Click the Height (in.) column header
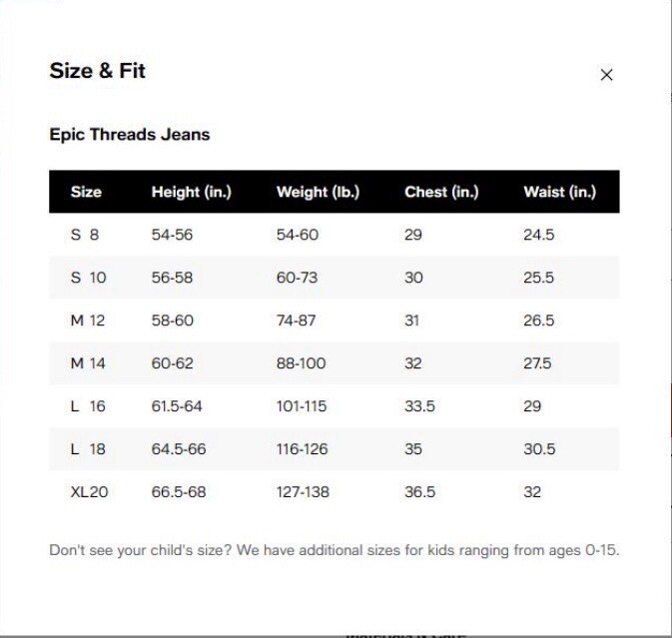 click(x=192, y=192)
